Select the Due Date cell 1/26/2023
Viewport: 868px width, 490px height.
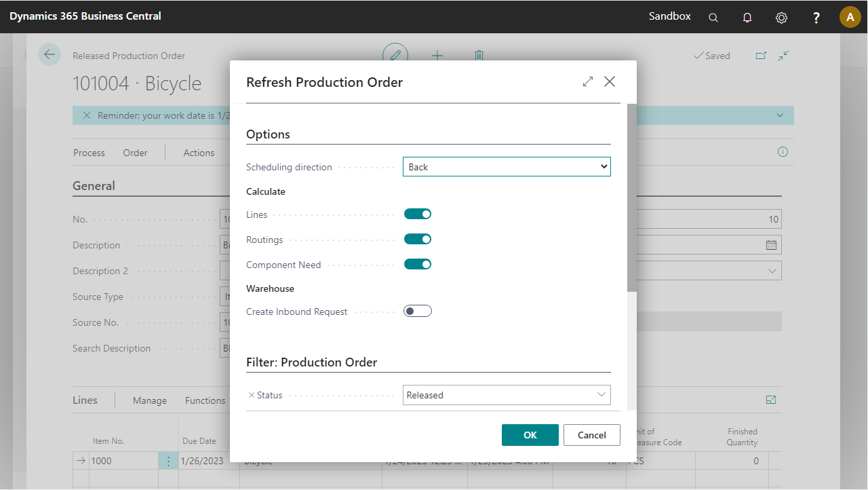click(209, 461)
